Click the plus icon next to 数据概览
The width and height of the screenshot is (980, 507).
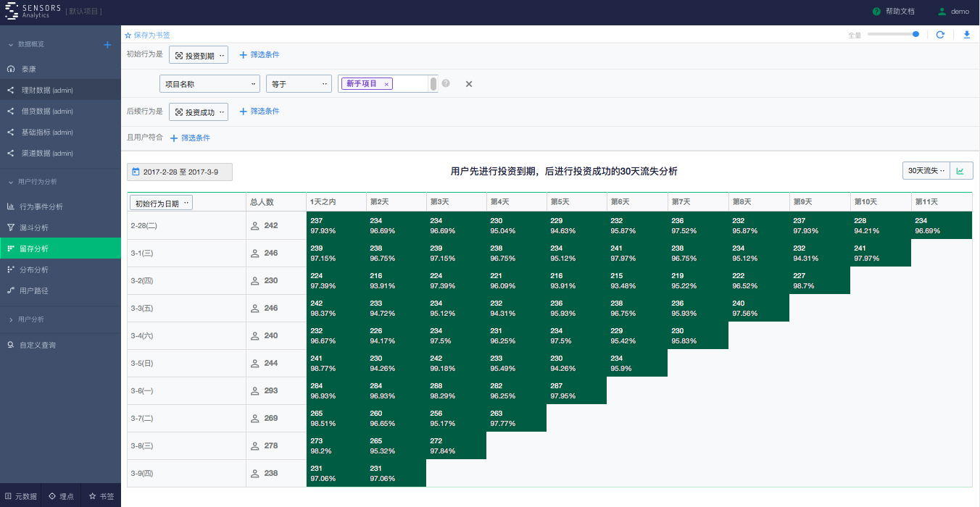click(x=107, y=44)
